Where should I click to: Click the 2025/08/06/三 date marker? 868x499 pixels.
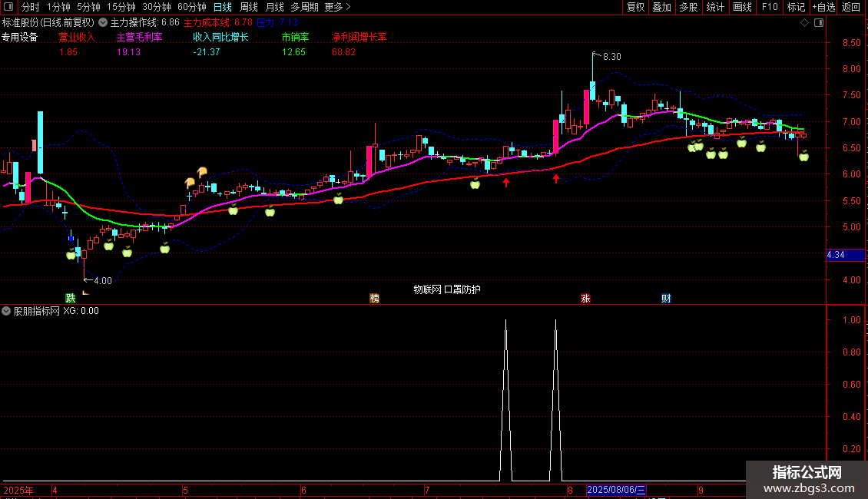616,490
